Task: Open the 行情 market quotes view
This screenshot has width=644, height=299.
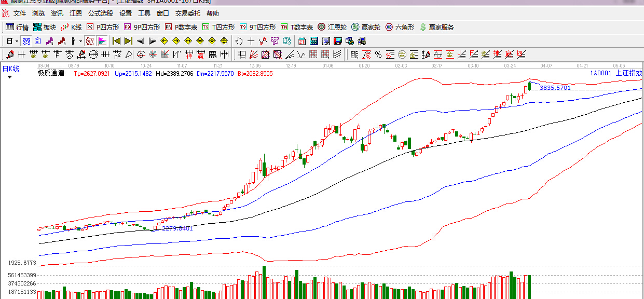Action: coord(17,27)
